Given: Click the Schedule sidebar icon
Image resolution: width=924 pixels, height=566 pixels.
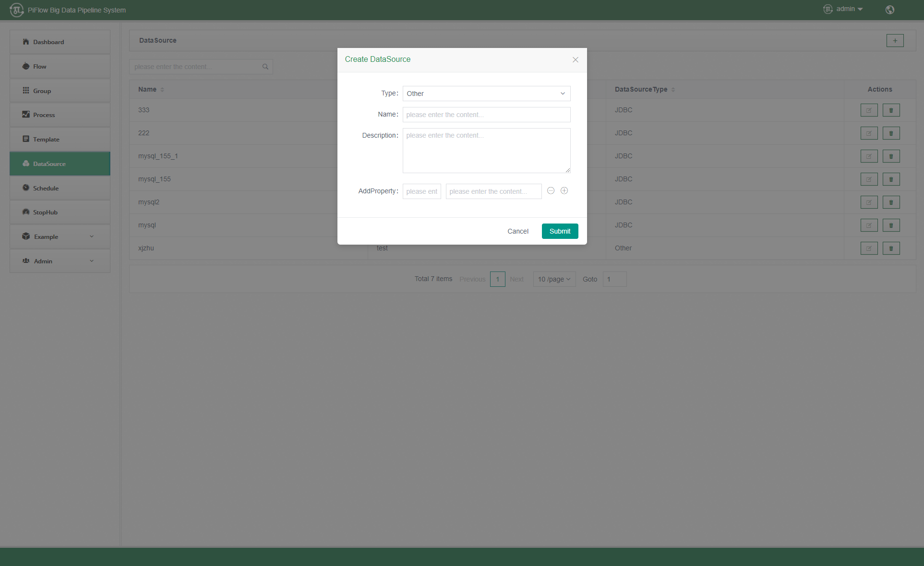Looking at the screenshot, I should coord(25,188).
